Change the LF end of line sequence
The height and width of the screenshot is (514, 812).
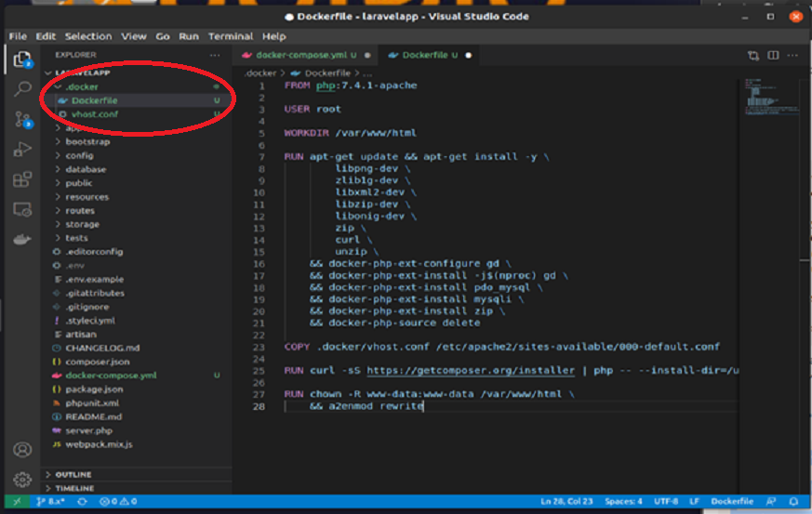point(695,502)
